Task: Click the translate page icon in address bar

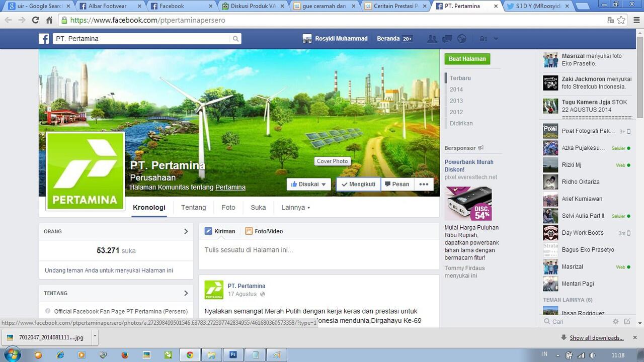Action: [611, 20]
